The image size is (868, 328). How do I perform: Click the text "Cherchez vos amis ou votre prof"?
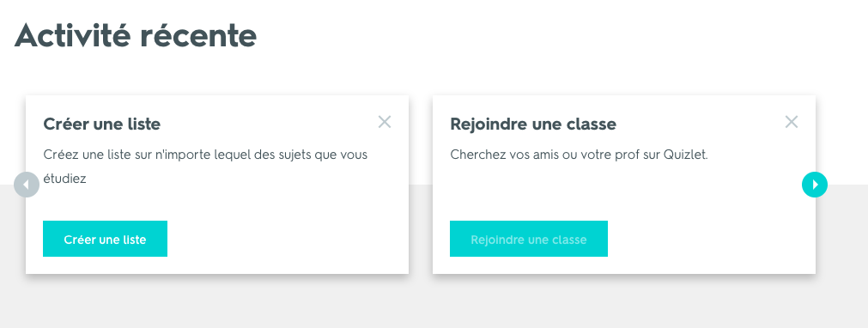tap(544, 155)
